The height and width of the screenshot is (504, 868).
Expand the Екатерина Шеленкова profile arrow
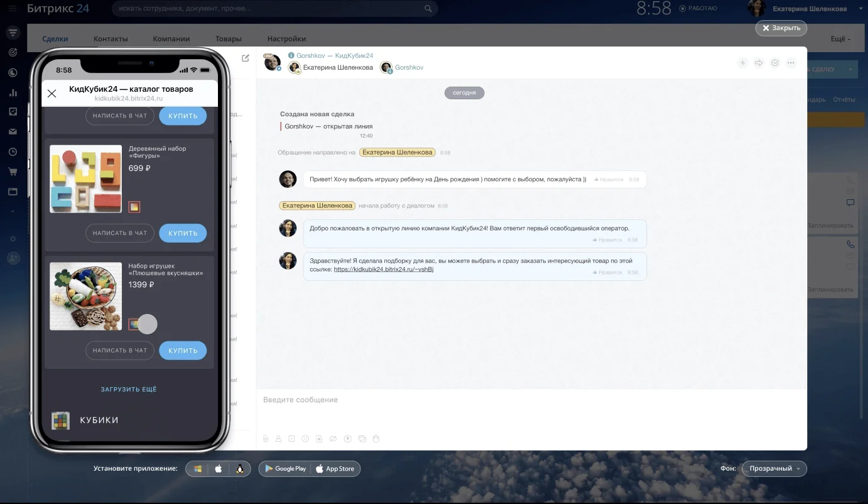click(860, 9)
